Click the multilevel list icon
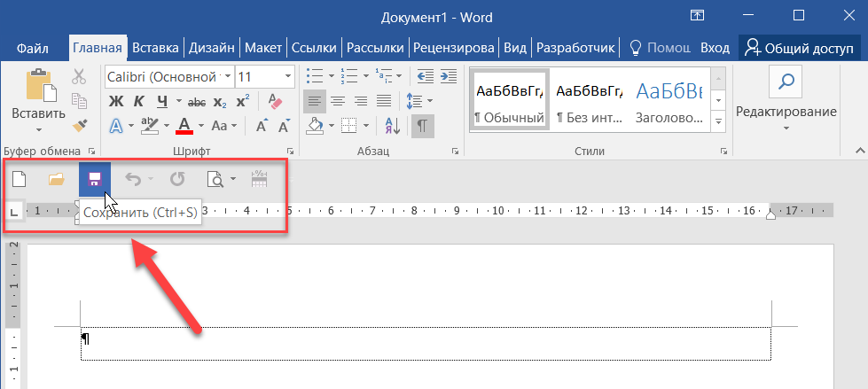Image resolution: width=868 pixels, height=389 pixels. coord(384,76)
